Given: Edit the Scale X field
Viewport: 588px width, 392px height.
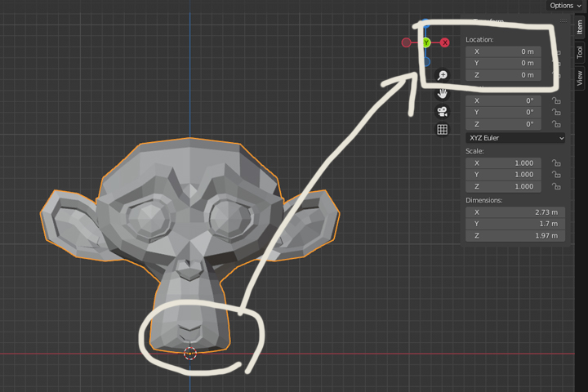Looking at the screenshot, I should [x=503, y=163].
